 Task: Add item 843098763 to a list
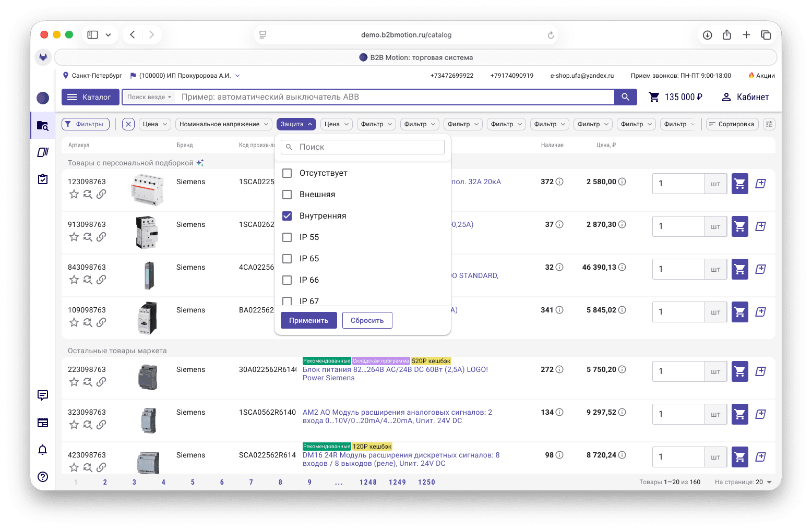pyautogui.click(x=761, y=269)
